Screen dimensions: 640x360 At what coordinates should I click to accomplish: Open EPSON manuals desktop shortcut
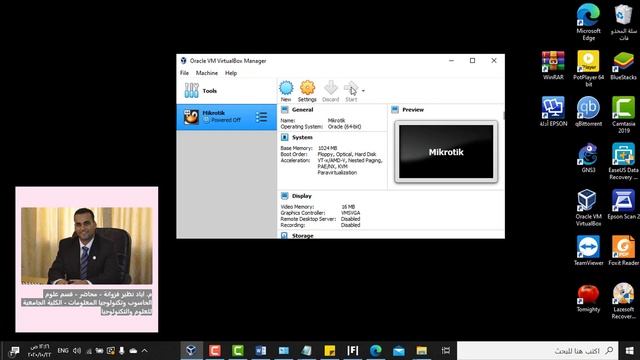553,111
